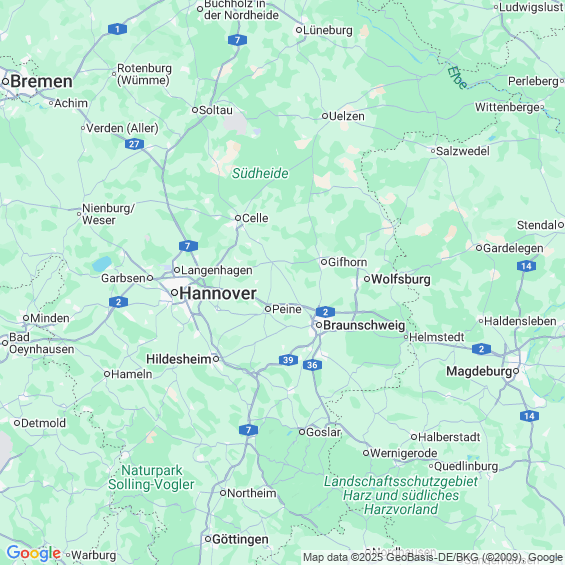Click the A27 highway shield near Verden

[134, 144]
